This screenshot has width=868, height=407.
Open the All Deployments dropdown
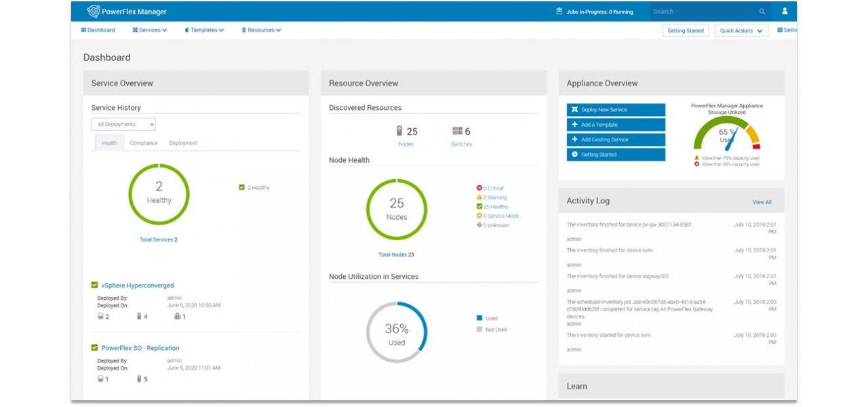point(123,124)
